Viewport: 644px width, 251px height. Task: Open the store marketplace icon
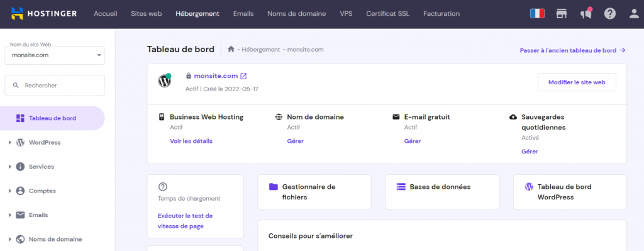[x=562, y=14]
